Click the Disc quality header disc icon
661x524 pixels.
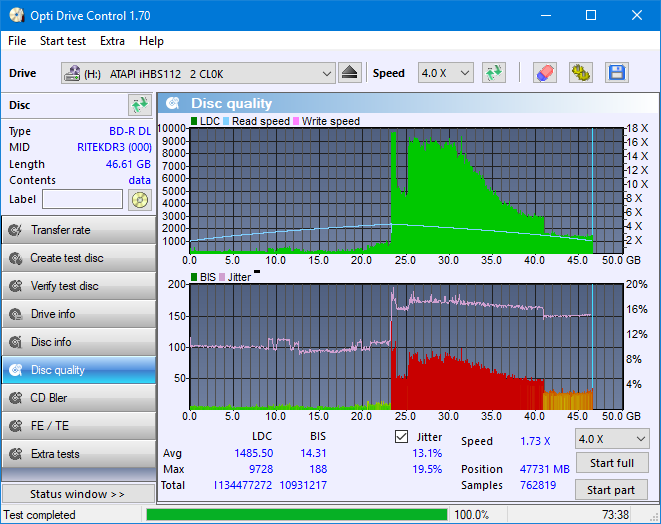coord(173,103)
